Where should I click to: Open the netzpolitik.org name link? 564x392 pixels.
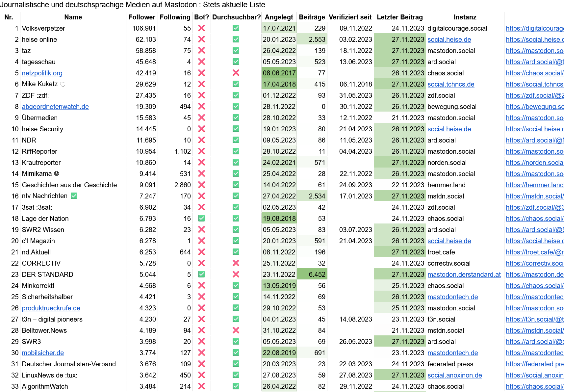coord(42,73)
